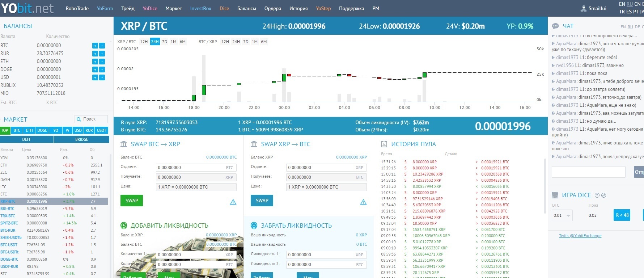Set BTC/XRP chart to 12H
Screen dimensions: 644x278
225,42
